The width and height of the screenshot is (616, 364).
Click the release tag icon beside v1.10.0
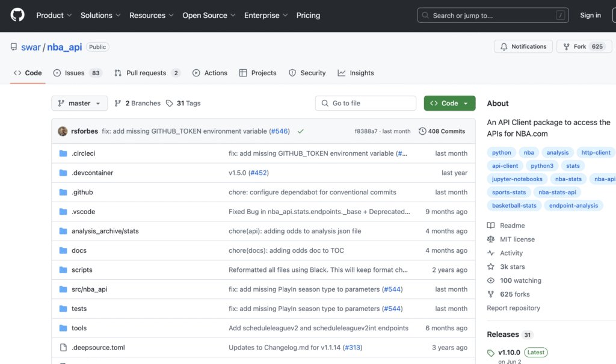[491, 353]
